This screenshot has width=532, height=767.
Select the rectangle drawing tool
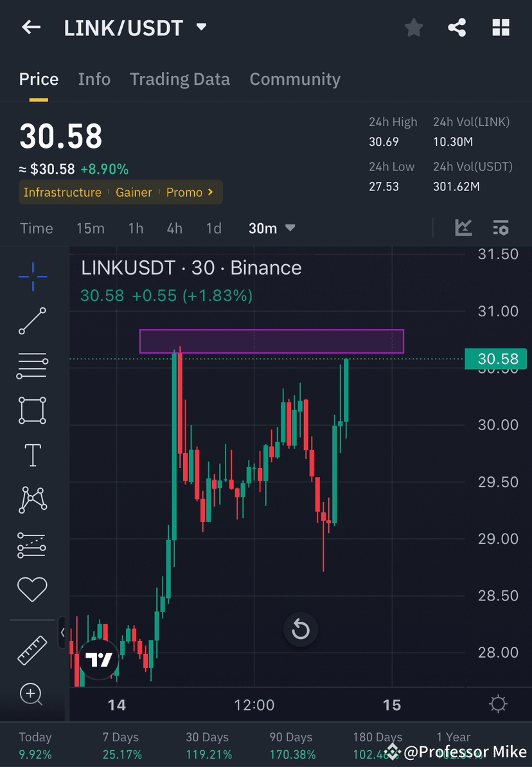pos(32,410)
